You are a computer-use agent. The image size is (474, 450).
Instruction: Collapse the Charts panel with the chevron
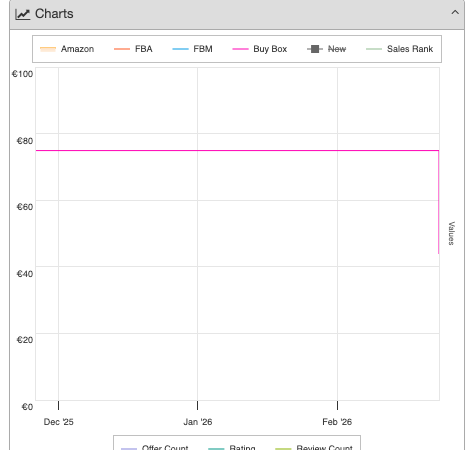[x=455, y=13]
